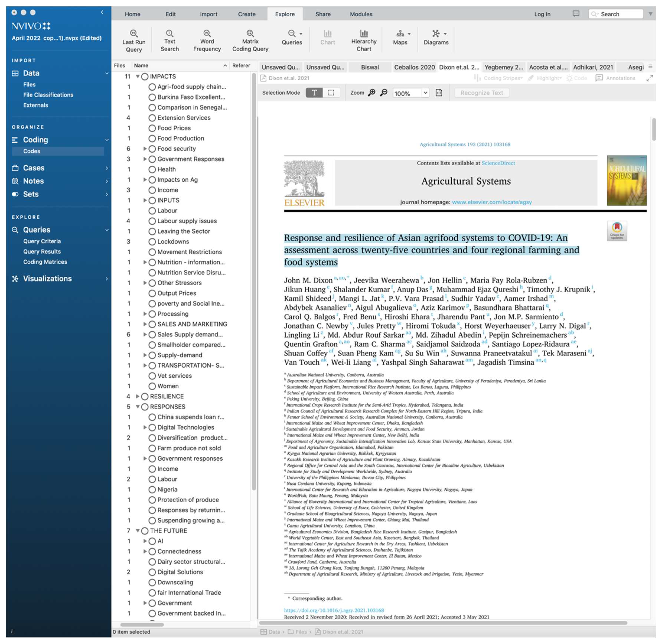Open the comments speech bubble icon
The width and height of the screenshot is (661, 644).
pyautogui.click(x=575, y=14)
